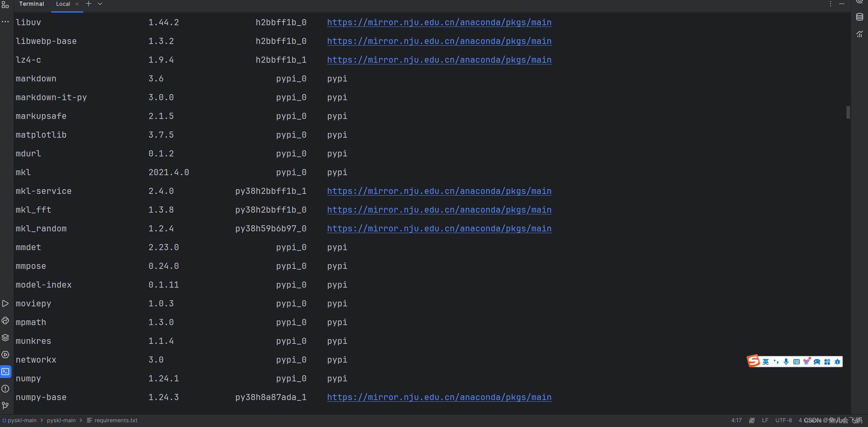Click the Sogou voice input microphone icon
868x427 pixels.
[785, 362]
